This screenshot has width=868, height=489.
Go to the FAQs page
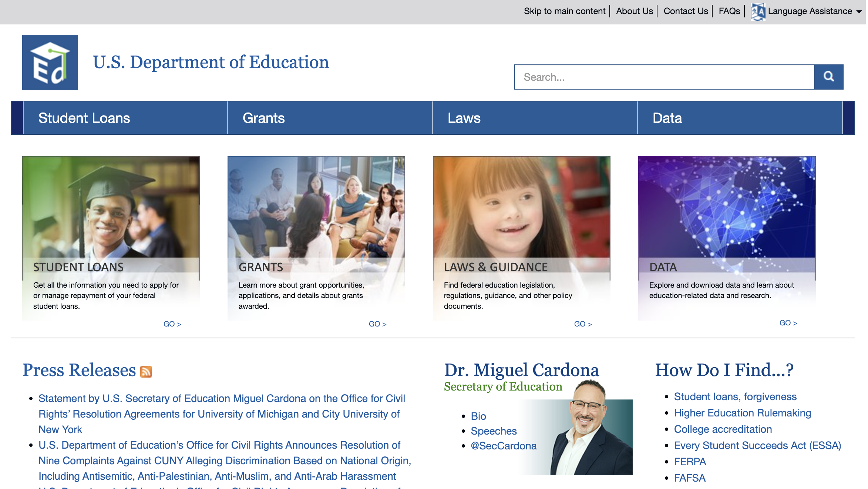point(729,11)
